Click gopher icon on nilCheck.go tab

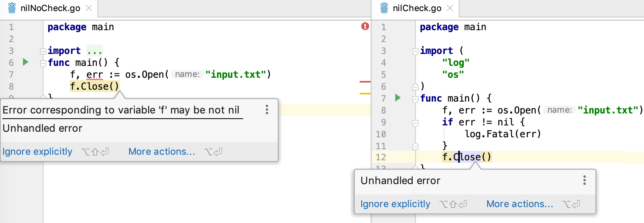click(x=384, y=8)
